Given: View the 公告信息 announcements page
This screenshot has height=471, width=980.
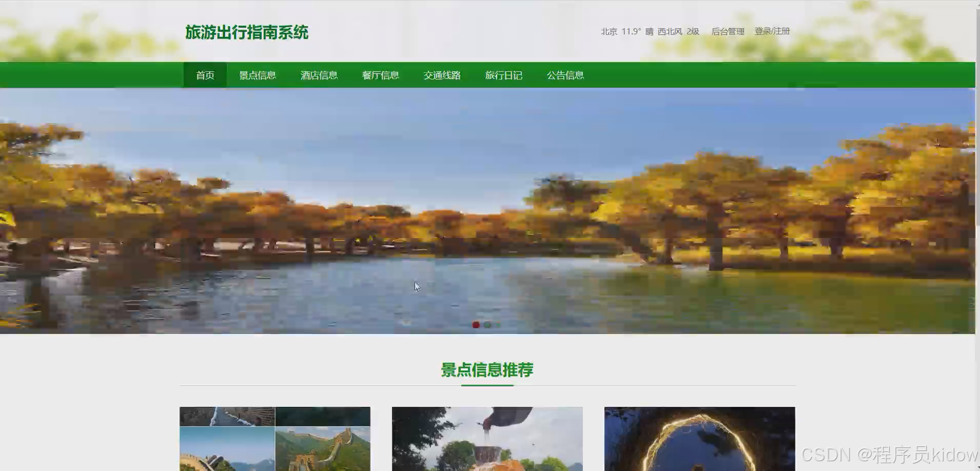Looking at the screenshot, I should (565, 75).
